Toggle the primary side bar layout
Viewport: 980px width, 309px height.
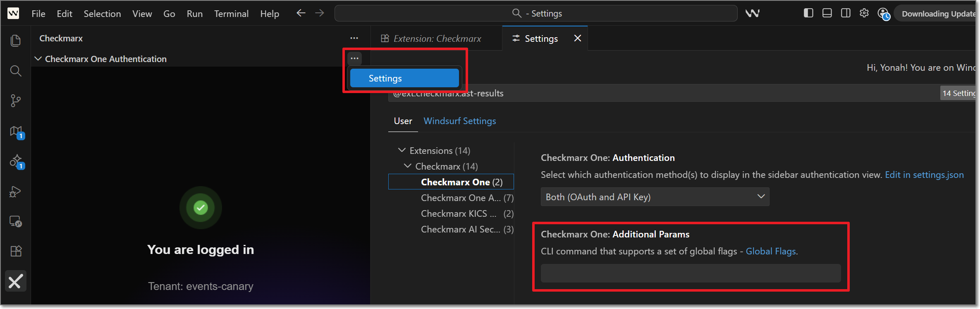[808, 13]
